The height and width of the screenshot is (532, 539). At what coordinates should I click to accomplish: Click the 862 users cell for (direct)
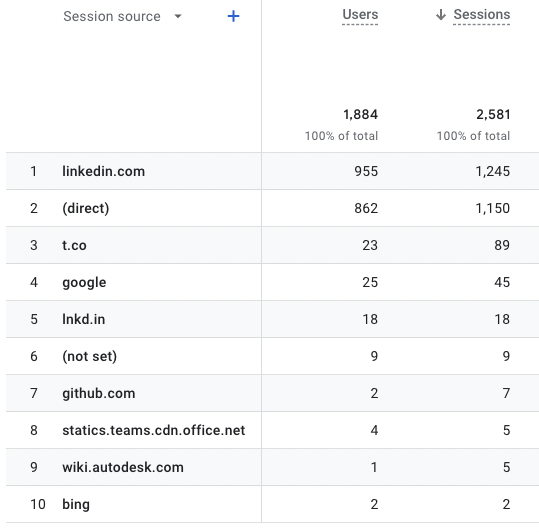click(x=366, y=208)
